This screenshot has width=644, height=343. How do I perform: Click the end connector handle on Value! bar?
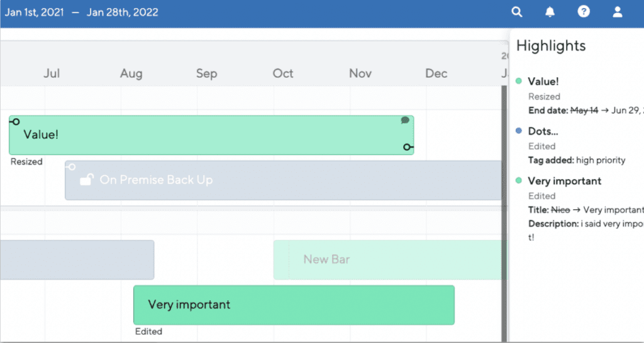coord(408,147)
